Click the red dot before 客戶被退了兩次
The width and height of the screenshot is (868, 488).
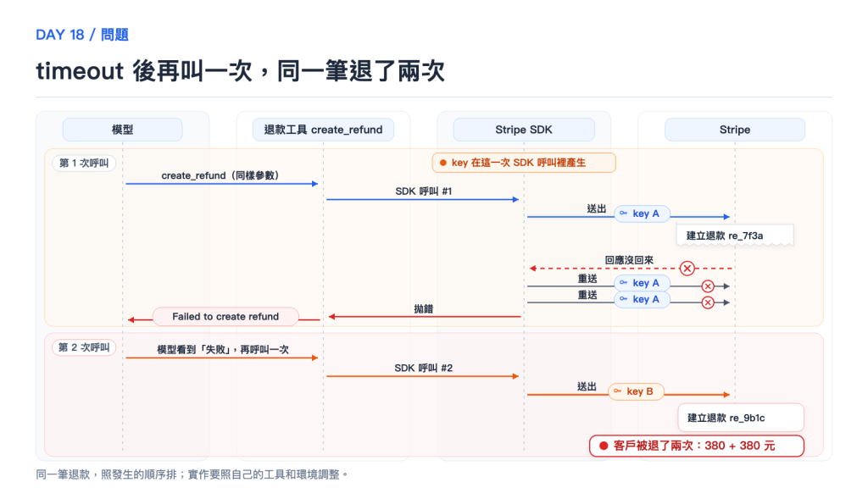pyautogui.click(x=604, y=446)
